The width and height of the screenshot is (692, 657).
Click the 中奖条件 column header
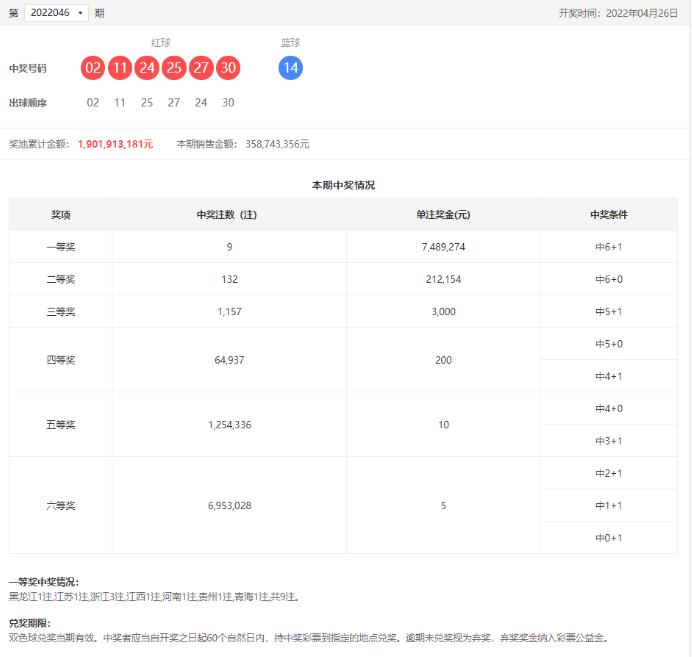(609, 215)
